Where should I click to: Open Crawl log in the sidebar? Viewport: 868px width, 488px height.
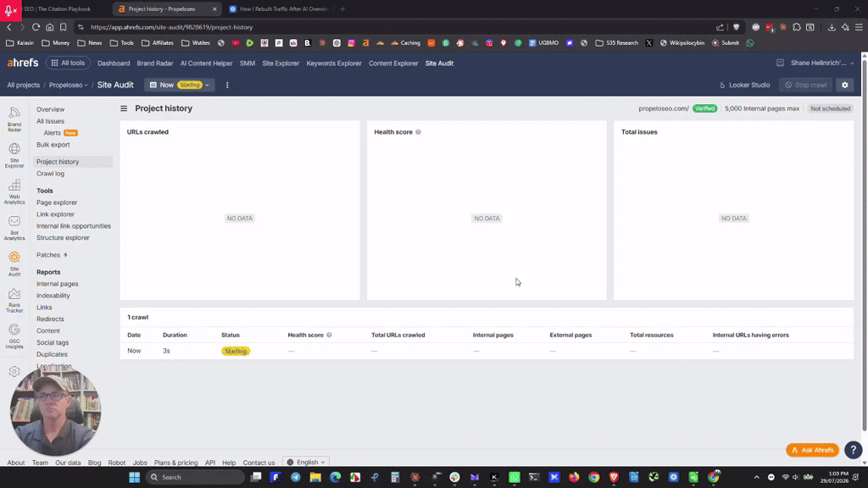coord(50,174)
